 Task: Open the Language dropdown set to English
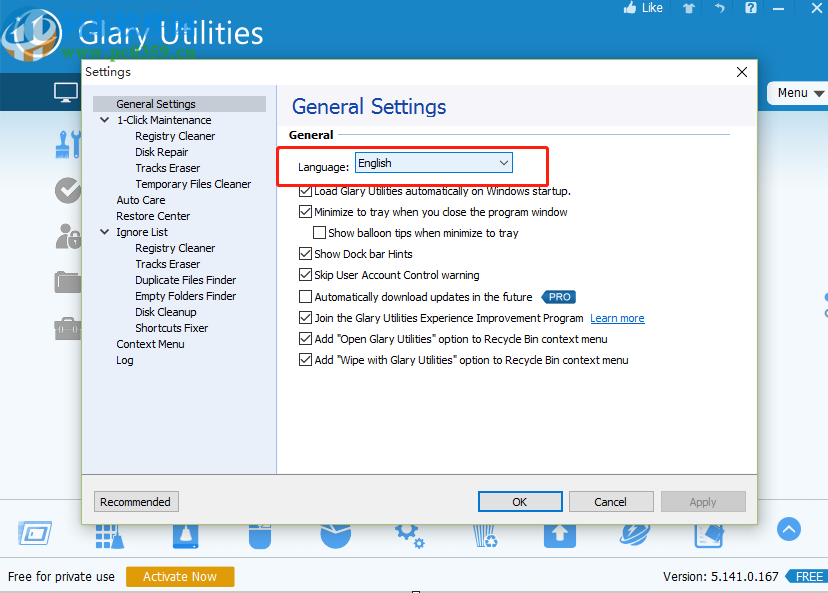click(434, 163)
